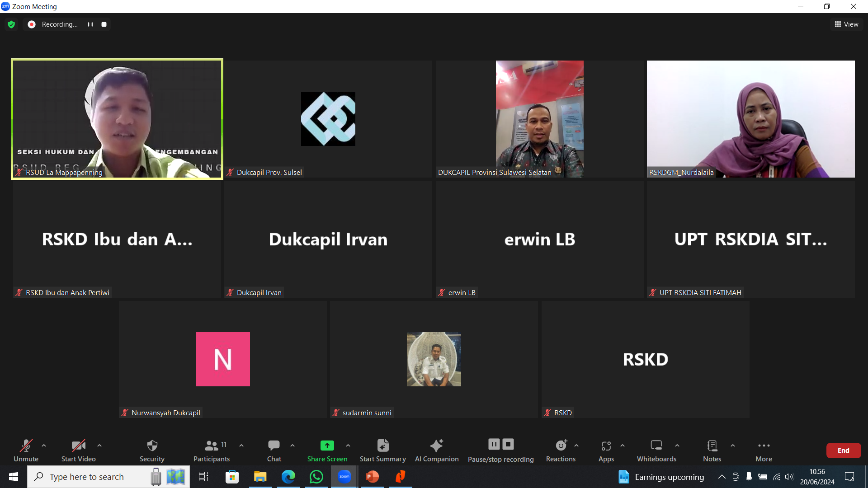The image size is (868, 488).
Task: Open Whiteboards
Action: pos(656,450)
